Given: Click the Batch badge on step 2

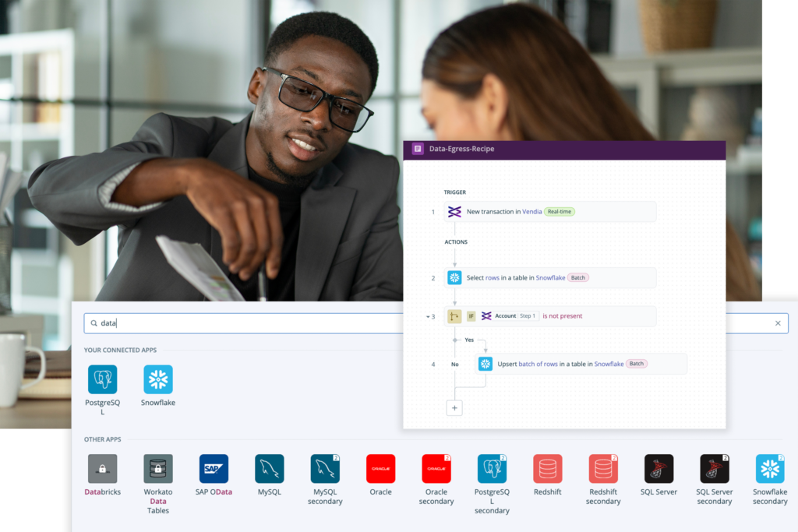Looking at the screenshot, I should [x=578, y=278].
